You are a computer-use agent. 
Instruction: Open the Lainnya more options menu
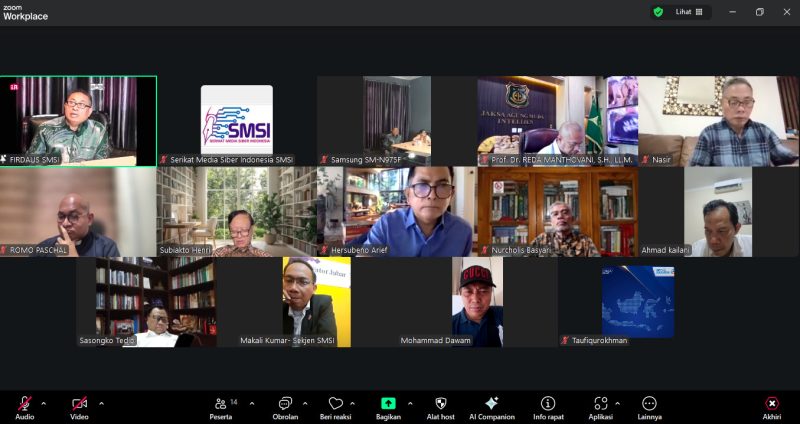(649, 404)
